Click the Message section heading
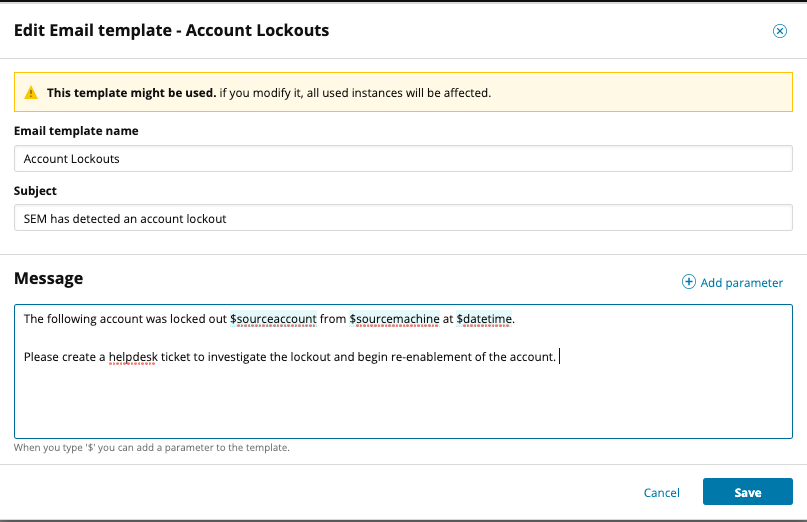Image resolution: width=807 pixels, height=522 pixels. (x=48, y=278)
